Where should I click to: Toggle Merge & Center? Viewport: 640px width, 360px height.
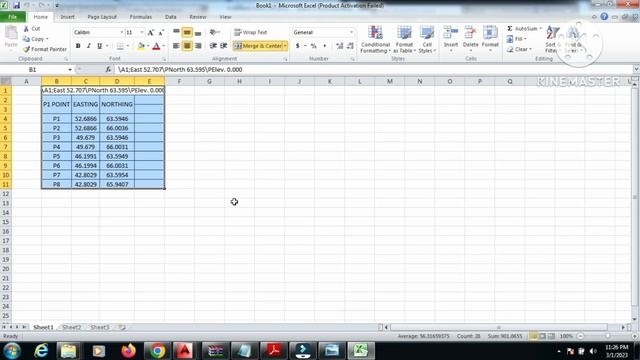pos(258,46)
